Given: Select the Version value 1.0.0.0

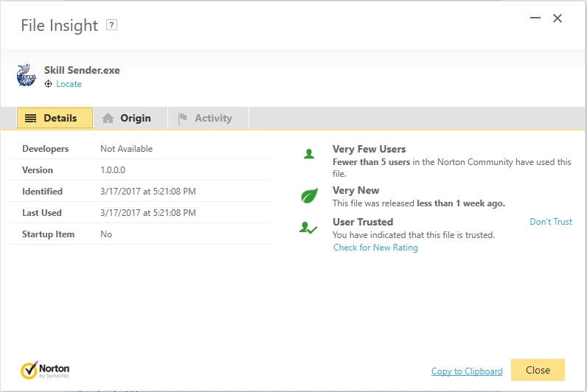Looking at the screenshot, I should [x=113, y=169].
